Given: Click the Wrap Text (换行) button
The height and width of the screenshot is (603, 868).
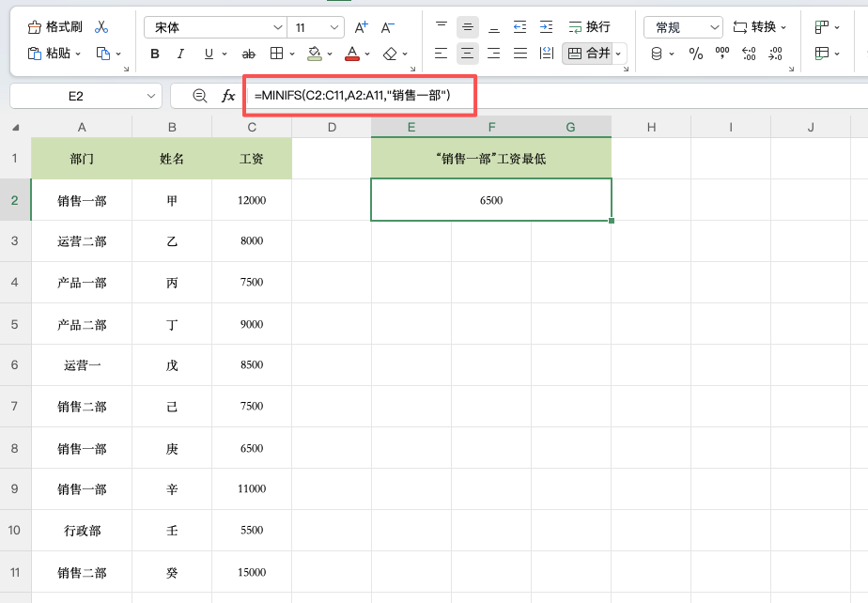Looking at the screenshot, I should tap(590, 26).
